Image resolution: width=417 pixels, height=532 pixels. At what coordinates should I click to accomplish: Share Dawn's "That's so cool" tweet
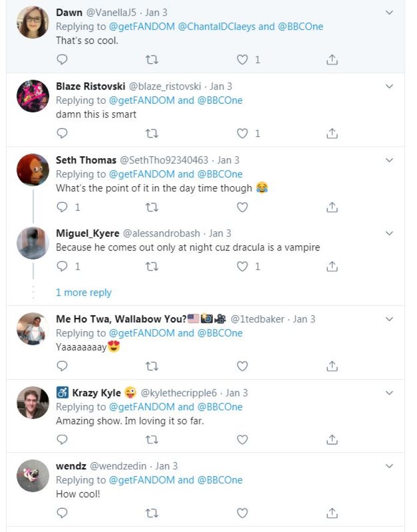click(x=332, y=60)
